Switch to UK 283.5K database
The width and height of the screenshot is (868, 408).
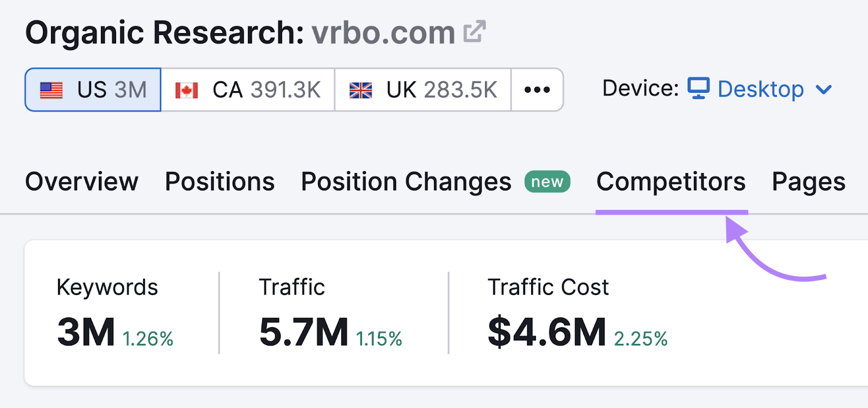(x=423, y=90)
